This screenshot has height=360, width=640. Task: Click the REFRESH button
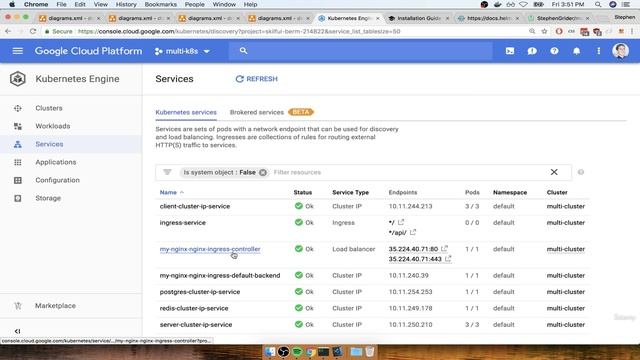pos(257,79)
